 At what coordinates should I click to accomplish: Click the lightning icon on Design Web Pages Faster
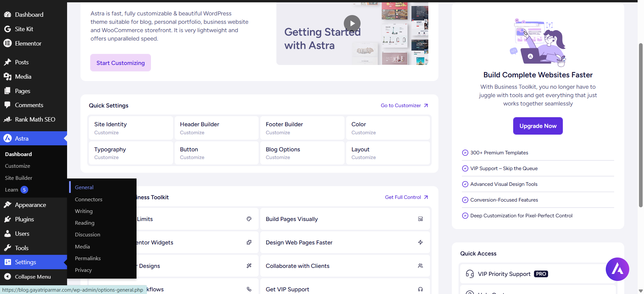(x=420, y=242)
